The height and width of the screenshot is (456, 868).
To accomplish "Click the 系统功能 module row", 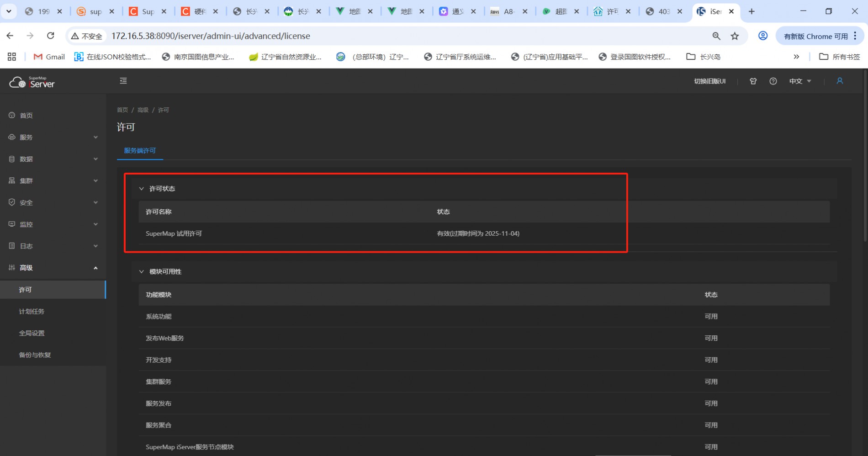I will point(484,316).
